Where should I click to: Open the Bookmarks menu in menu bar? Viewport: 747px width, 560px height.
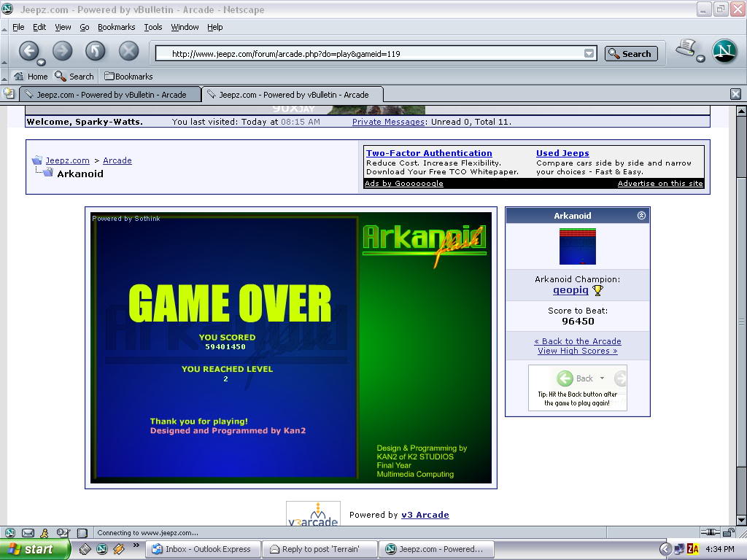(x=116, y=27)
